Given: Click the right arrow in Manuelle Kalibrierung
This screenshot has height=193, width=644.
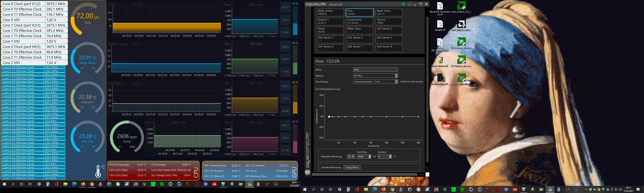Looking at the screenshot, I should tap(353, 157).
